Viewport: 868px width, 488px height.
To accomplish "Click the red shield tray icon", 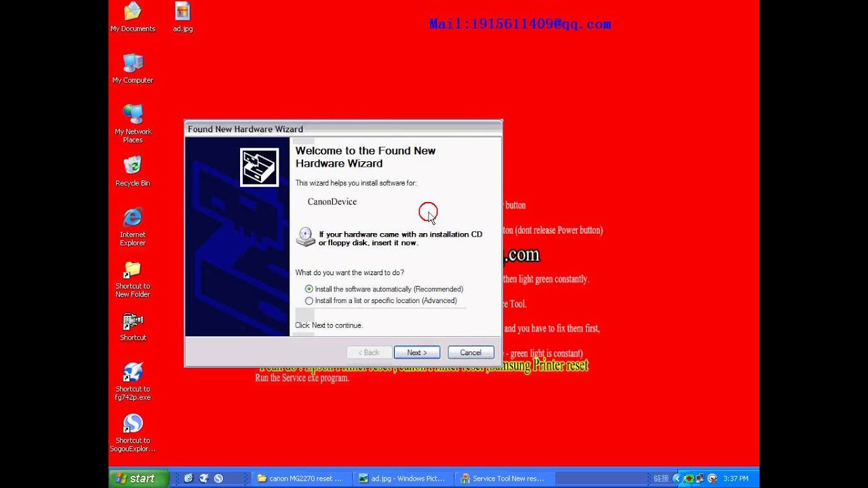I will [x=712, y=479].
